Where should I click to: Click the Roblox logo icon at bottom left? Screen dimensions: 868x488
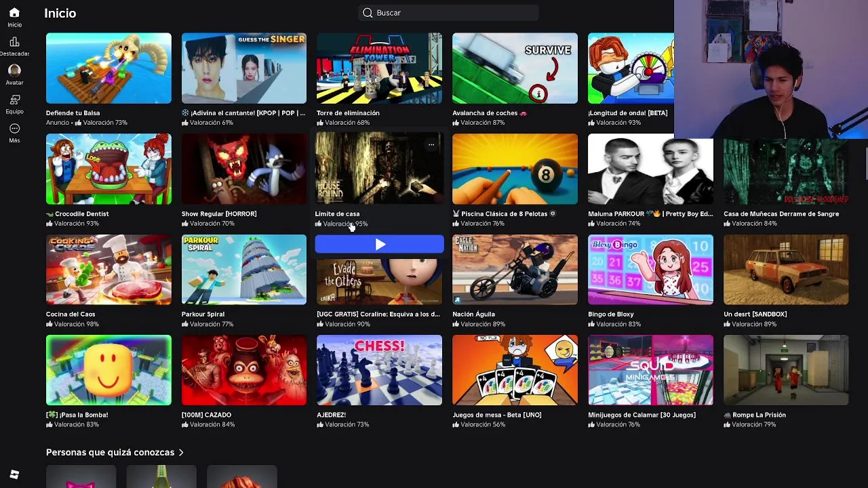tap(14, 474)
